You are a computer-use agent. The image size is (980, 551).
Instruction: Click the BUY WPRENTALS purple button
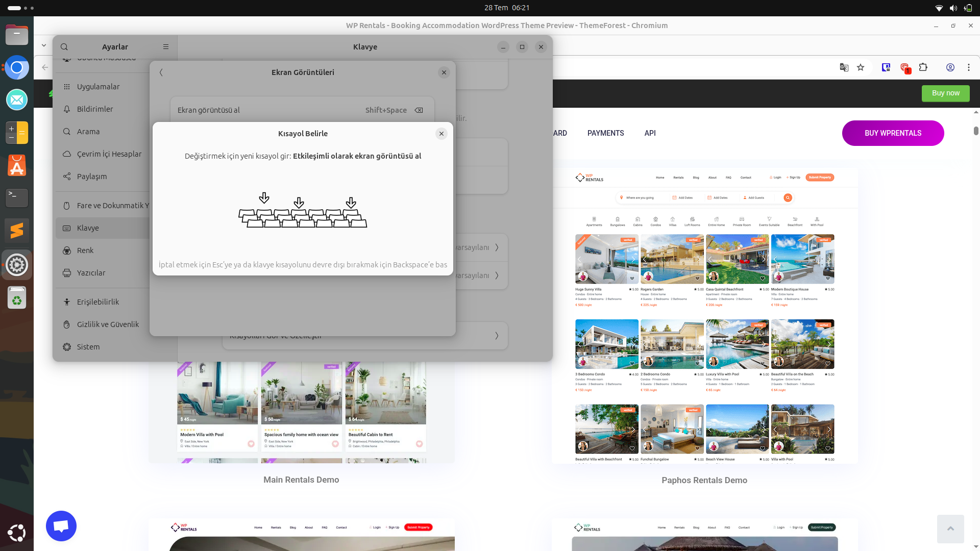[x=893, y=133]
